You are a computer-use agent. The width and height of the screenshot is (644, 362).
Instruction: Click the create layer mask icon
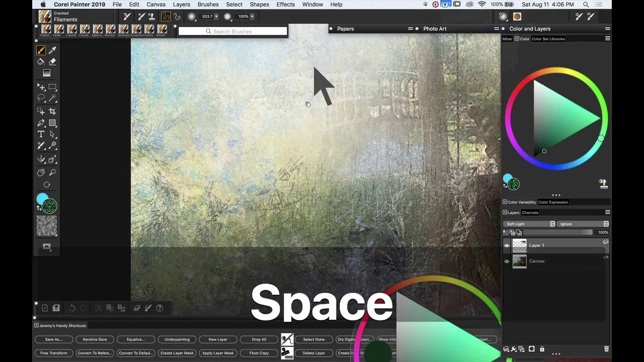click(532, 349)
